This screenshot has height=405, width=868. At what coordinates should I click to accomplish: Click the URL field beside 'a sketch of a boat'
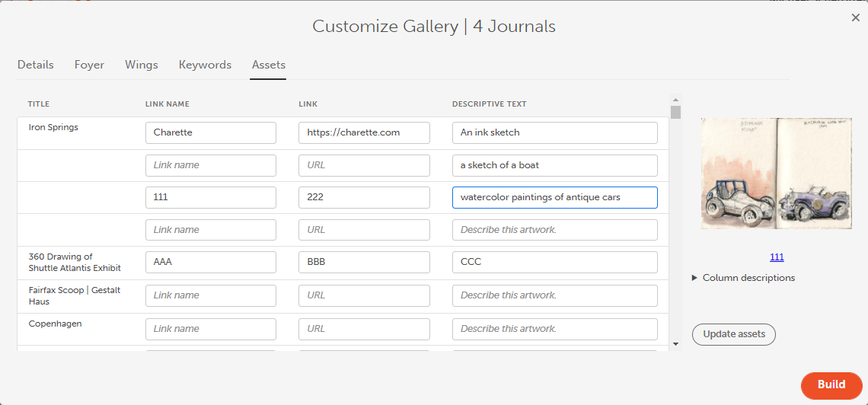click(x=364, y=165)
